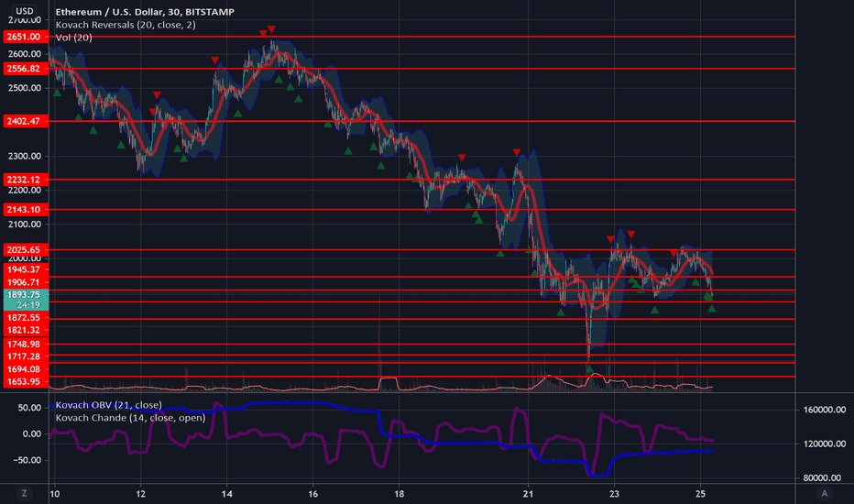Click the 2200.00 price axis tick

point(25,191)
